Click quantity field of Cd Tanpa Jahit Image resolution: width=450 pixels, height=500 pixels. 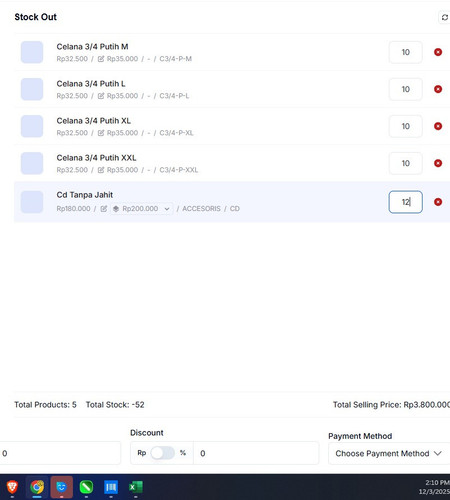(405, 202)
